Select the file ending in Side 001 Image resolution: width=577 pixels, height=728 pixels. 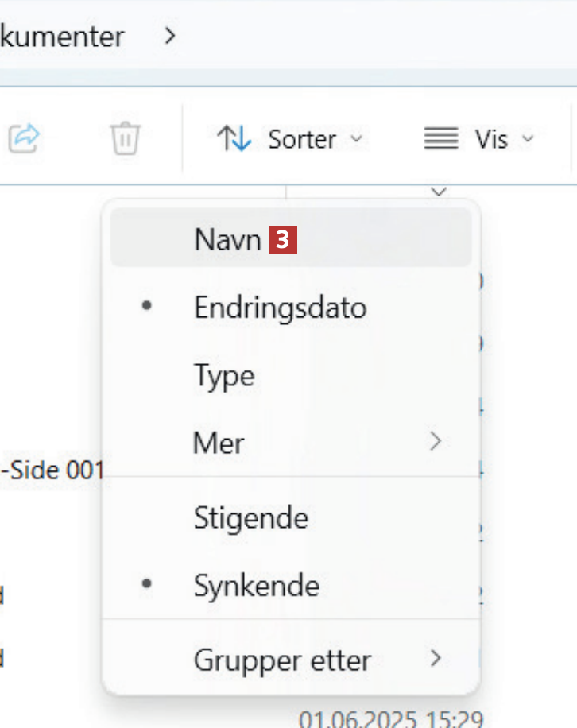tap(52, 470)
